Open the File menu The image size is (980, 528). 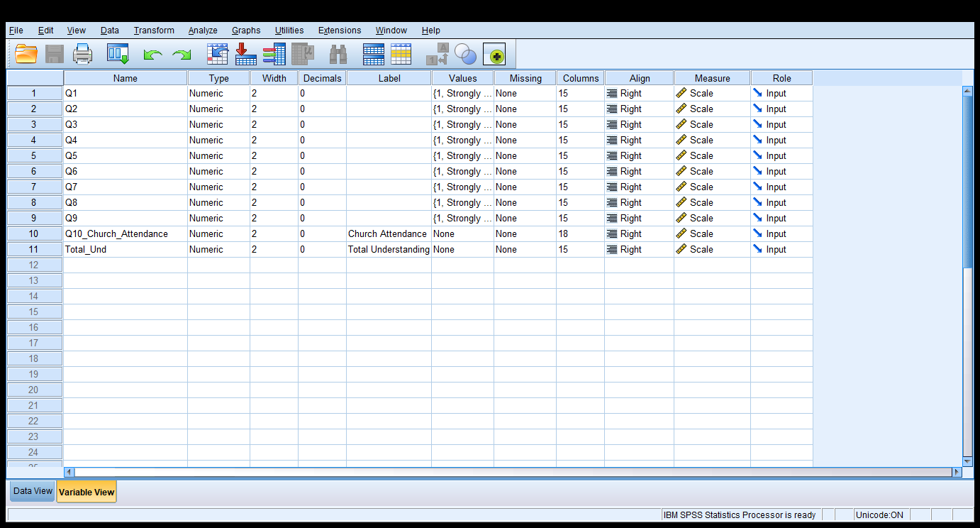point(16,31)
